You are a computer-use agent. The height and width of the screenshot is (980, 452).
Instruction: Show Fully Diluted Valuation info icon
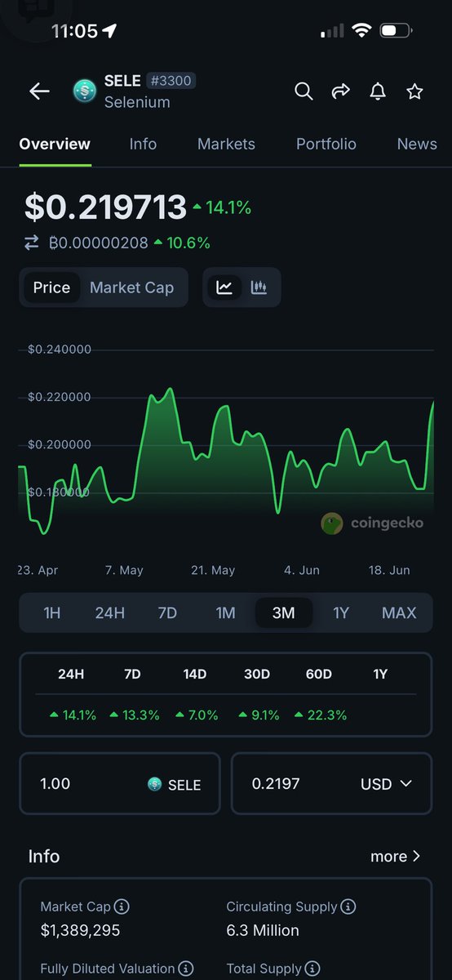[x=186, y=969]
